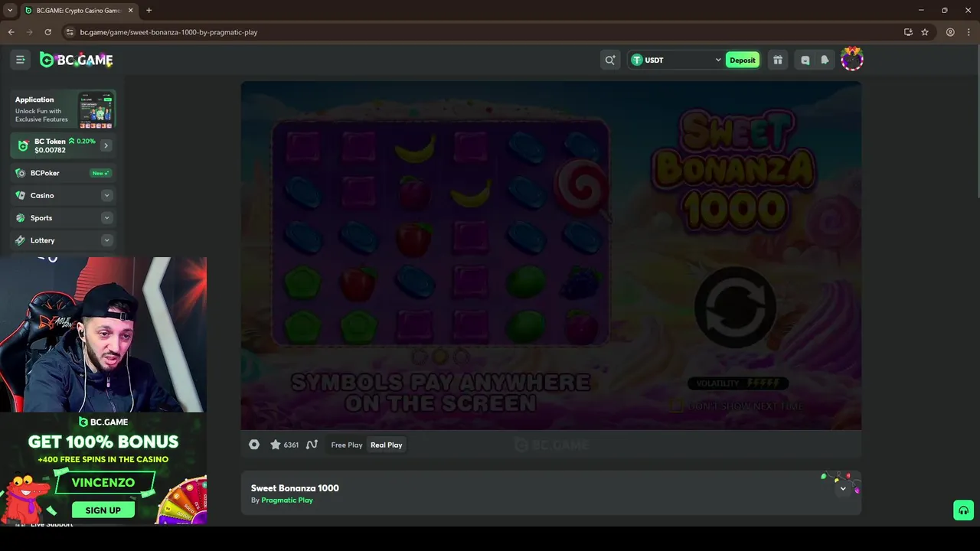The image size is (980, 551).
Task: Open the Lottery menu item
Action: click(x=64, y=240)
